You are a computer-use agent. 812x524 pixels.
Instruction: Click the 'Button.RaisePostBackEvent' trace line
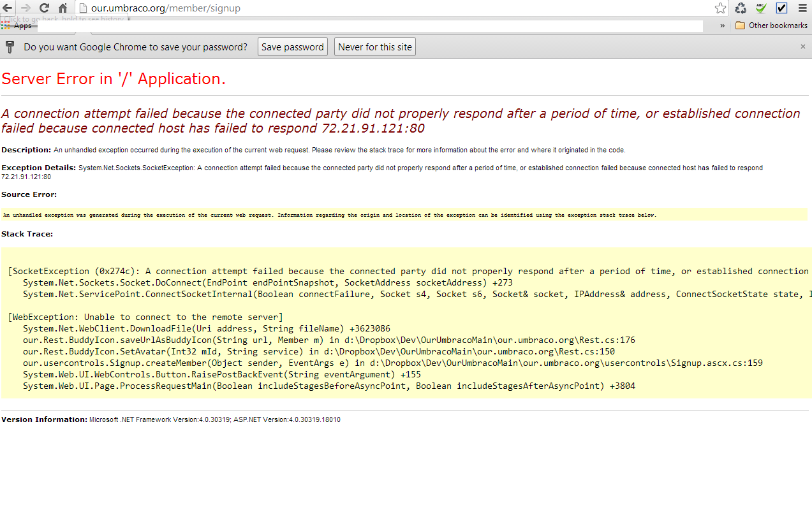(x=222, y=374)
